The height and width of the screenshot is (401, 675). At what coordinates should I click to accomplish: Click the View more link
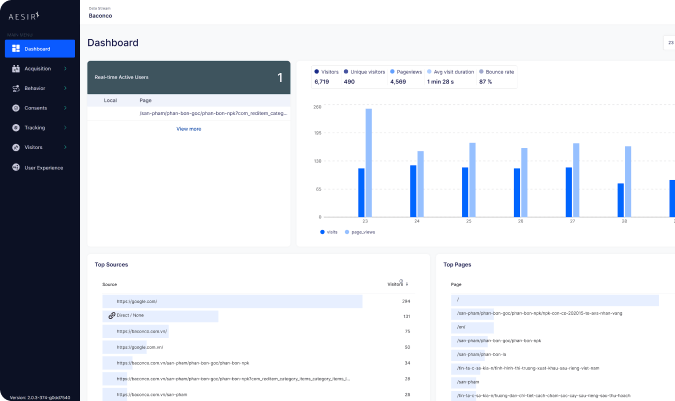(x=189, y=129)
